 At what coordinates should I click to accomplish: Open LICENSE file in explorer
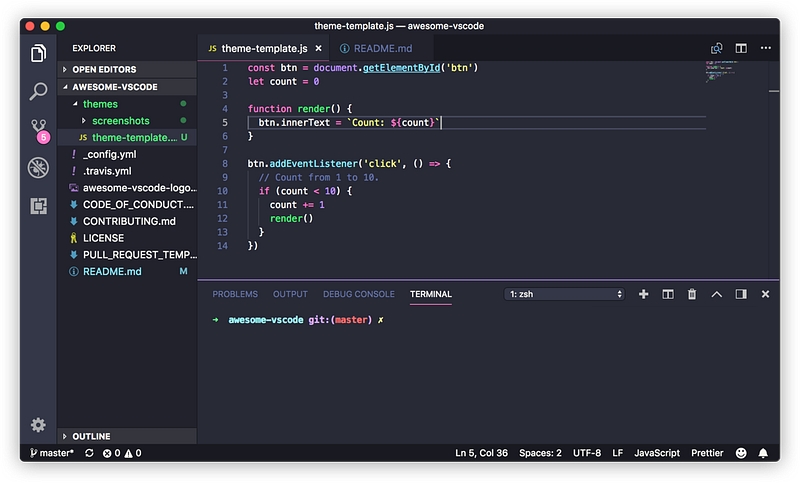click(102, 238)
